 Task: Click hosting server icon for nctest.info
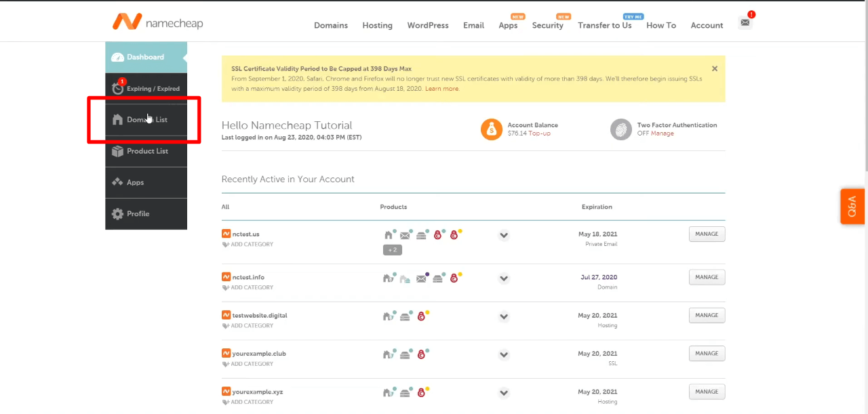point(437,278)
